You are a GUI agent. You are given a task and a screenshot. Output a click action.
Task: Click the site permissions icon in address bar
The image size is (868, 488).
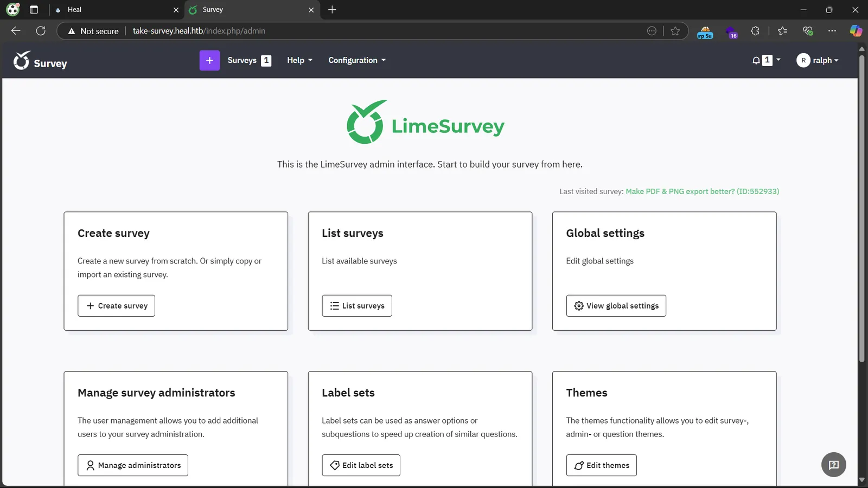pos(652,31)
